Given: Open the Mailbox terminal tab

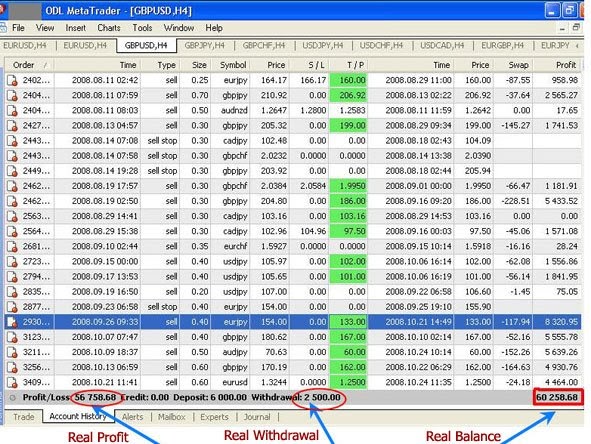Looking at the screenshot, I should [x=171, y=417].
